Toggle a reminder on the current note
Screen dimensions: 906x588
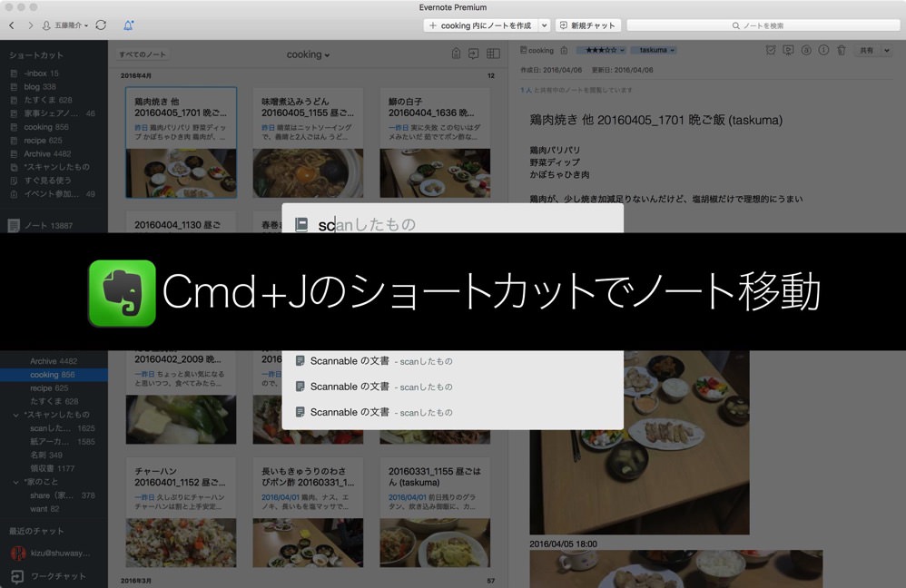[x=770, y=51]
